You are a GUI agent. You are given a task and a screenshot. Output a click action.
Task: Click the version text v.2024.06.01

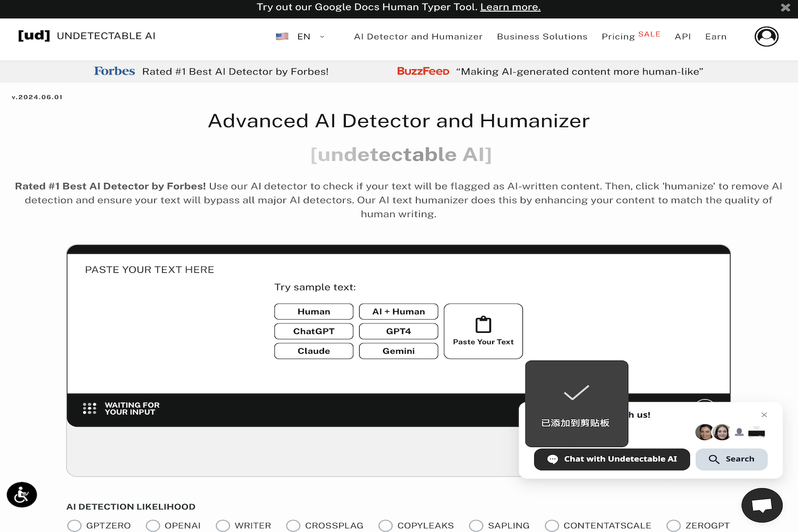pyautogui.click(x=37, y=97)
